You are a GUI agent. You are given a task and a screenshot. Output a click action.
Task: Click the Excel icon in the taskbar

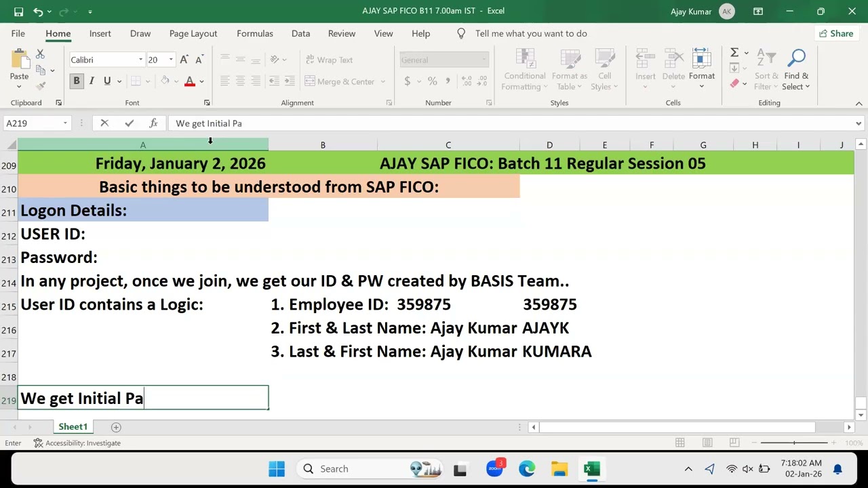coord(592,469)
